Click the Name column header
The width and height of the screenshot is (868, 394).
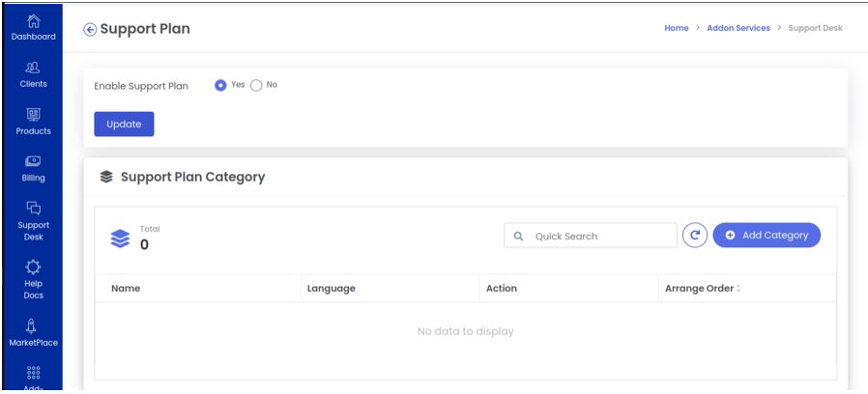[126, 289]
